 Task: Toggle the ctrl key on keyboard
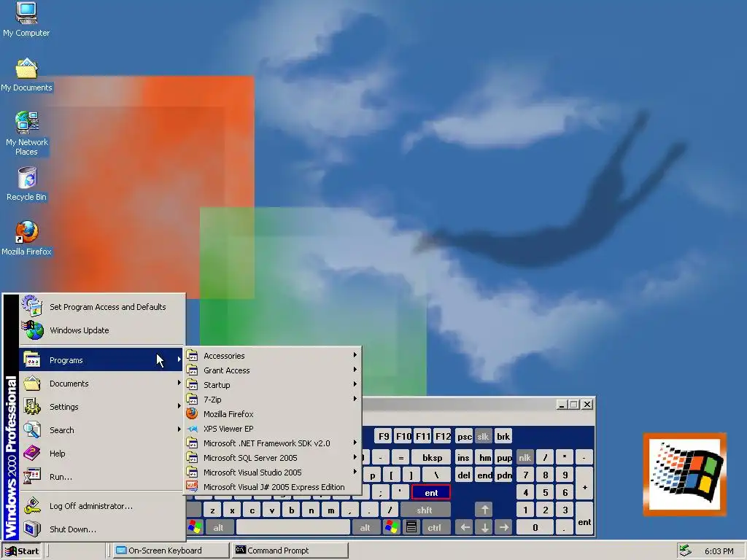pos(434,527)
